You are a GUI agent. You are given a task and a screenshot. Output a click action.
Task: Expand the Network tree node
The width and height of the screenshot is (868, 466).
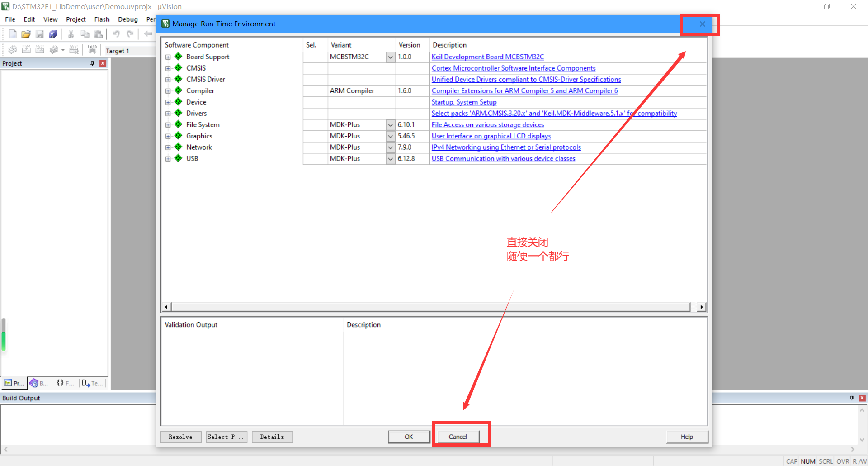168,147
